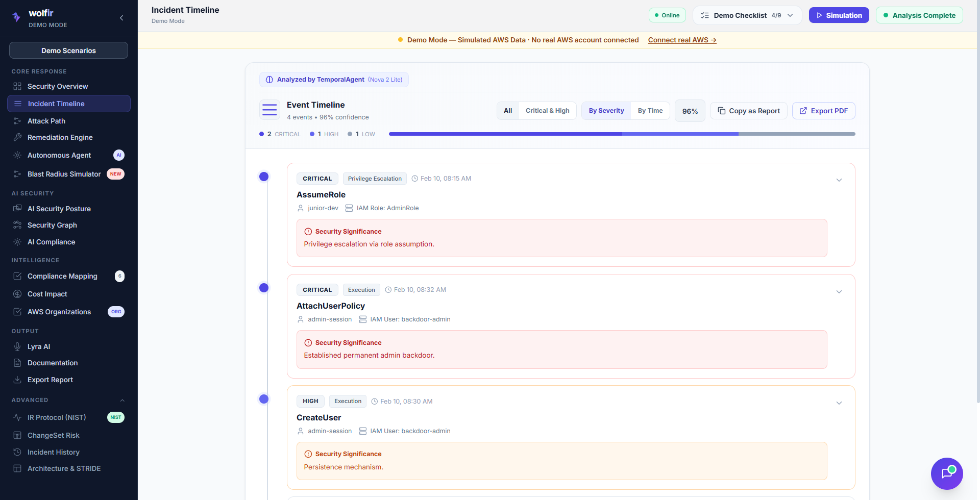Click the Architecture & STRIDE icon
Viewport: 980px width, 500px height.
point(17,468)
